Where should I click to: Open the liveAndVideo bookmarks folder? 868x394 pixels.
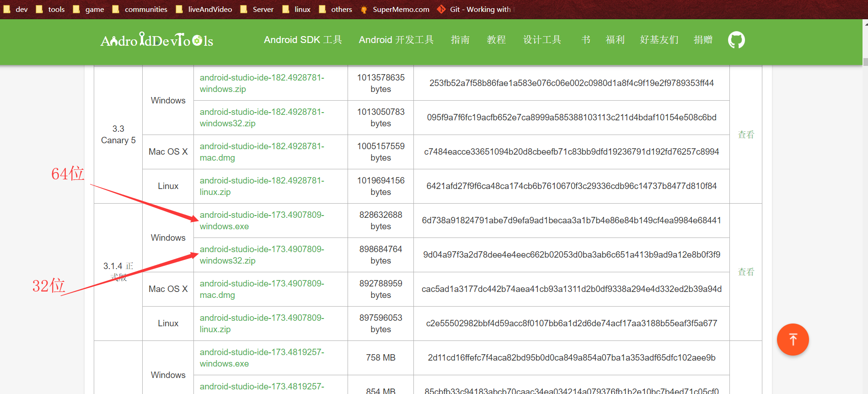(204, 9)
